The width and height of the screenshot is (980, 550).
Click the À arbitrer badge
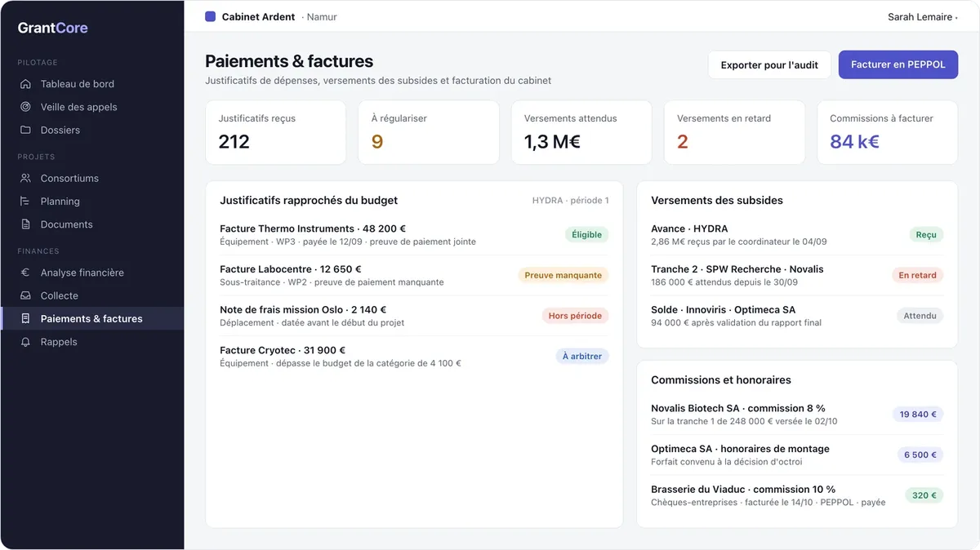point(582,357)
